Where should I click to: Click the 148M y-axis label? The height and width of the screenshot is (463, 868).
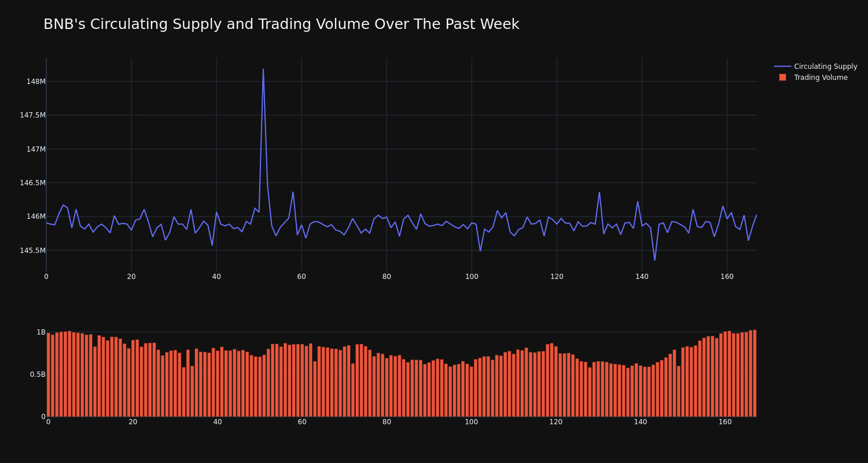pyautogui.click(x=36, y=82)
